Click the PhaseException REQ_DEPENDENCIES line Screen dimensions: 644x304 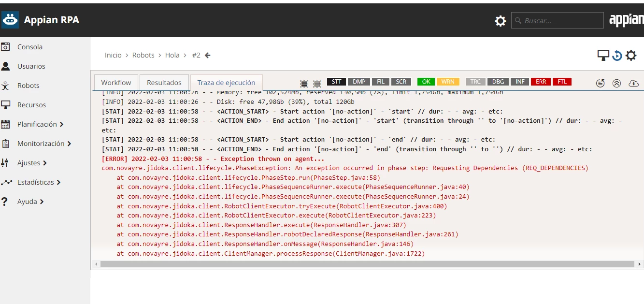click(345, 168)
